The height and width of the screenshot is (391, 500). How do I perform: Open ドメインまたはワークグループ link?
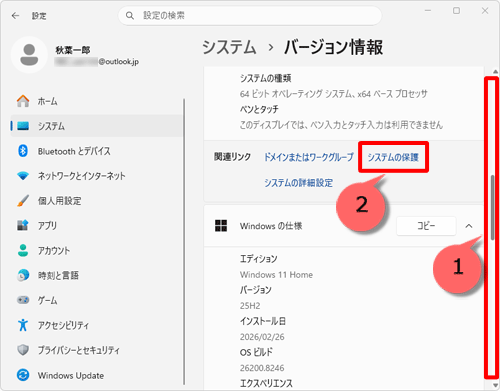point(309,157)
